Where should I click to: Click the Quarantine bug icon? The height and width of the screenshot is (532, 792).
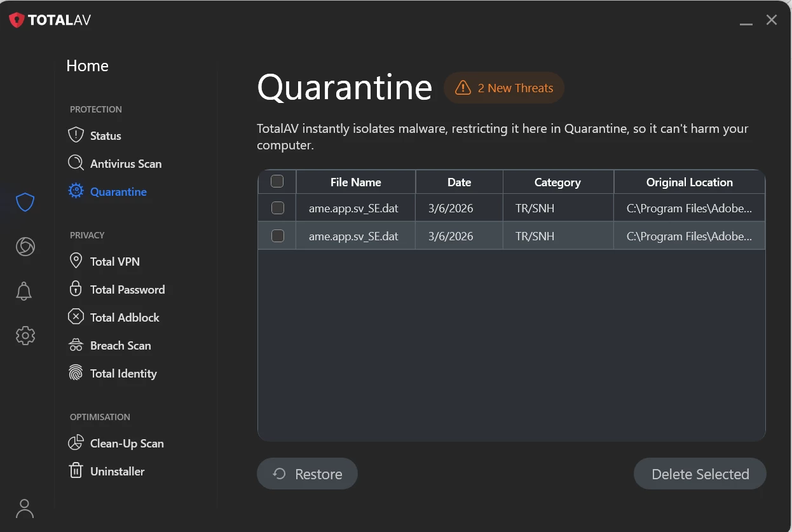pos(76,191)
